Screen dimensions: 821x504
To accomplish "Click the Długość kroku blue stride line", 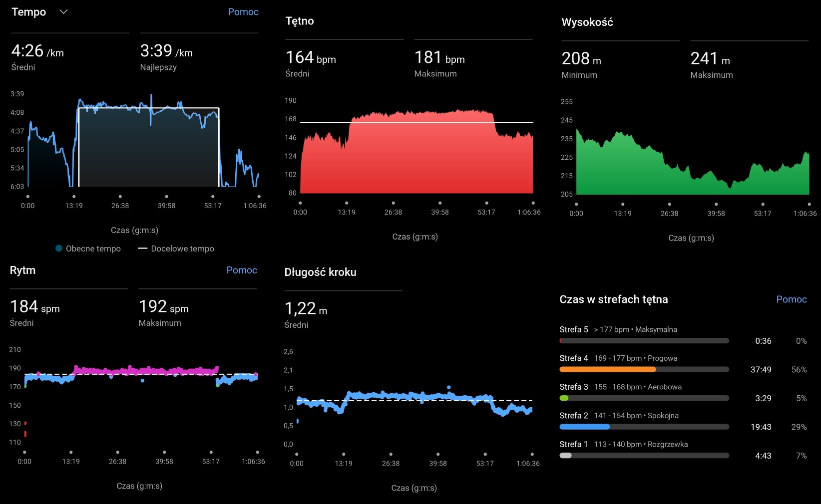I will 414,396.
